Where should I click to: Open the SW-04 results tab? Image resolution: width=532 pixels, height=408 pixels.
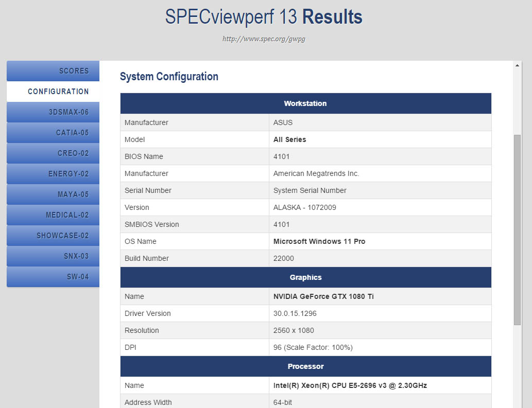pos(53,277)
